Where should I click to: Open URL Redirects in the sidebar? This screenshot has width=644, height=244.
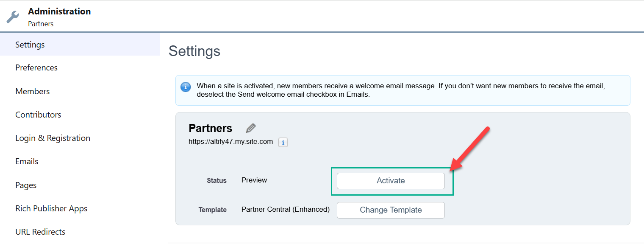(x=40, y=232)
